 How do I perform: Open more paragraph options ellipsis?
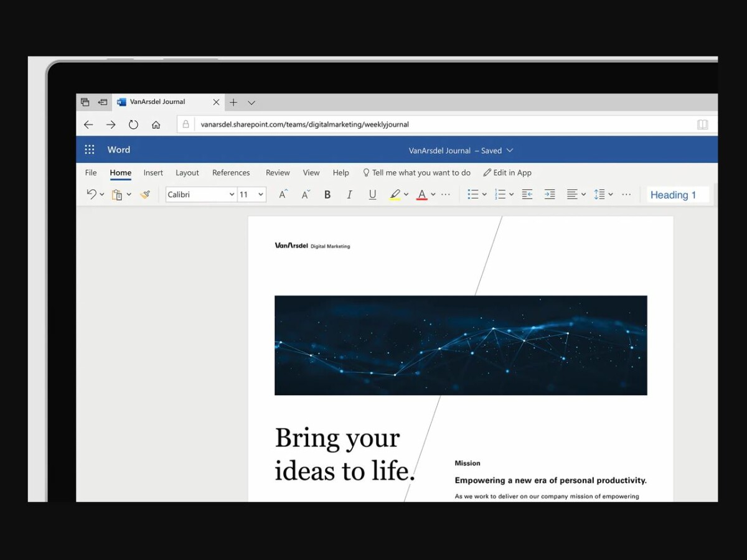coord(626,195)
